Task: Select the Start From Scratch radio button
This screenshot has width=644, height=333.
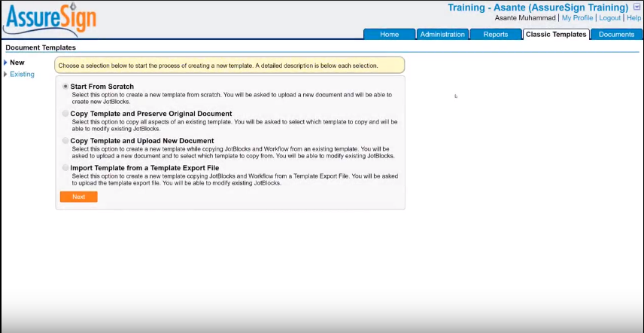Action: click(x=65, y=87)
